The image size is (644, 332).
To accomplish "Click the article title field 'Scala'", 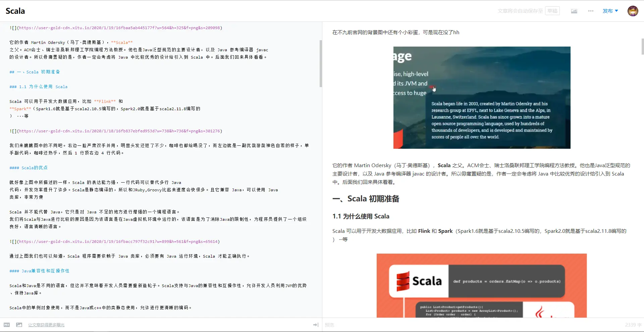I will (15, 11).
